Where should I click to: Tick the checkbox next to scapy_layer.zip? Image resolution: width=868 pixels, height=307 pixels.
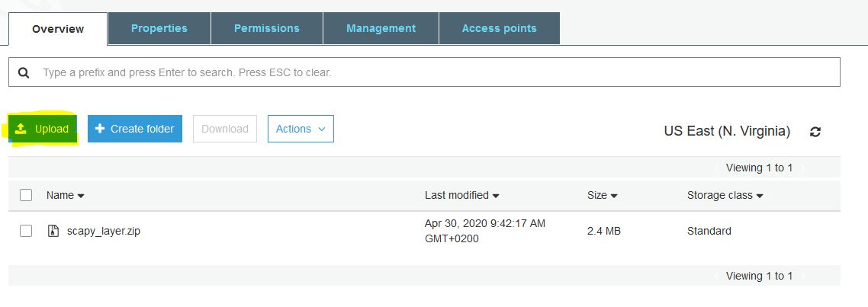(x=25, y=231)
